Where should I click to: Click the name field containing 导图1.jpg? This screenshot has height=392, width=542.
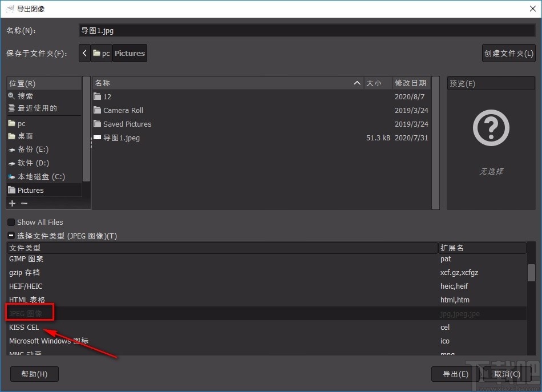click(307, 30)
